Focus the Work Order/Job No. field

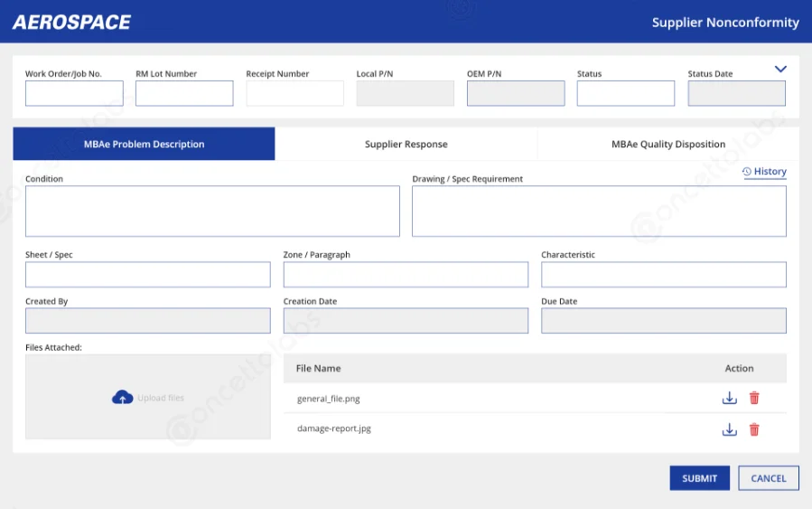click(x=74, y=94)
